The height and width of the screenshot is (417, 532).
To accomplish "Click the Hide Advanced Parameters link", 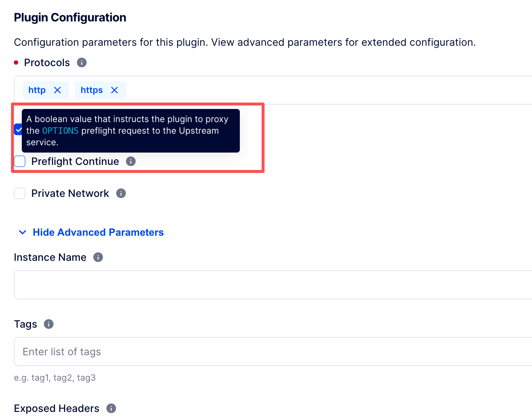I will click(98, 232).
